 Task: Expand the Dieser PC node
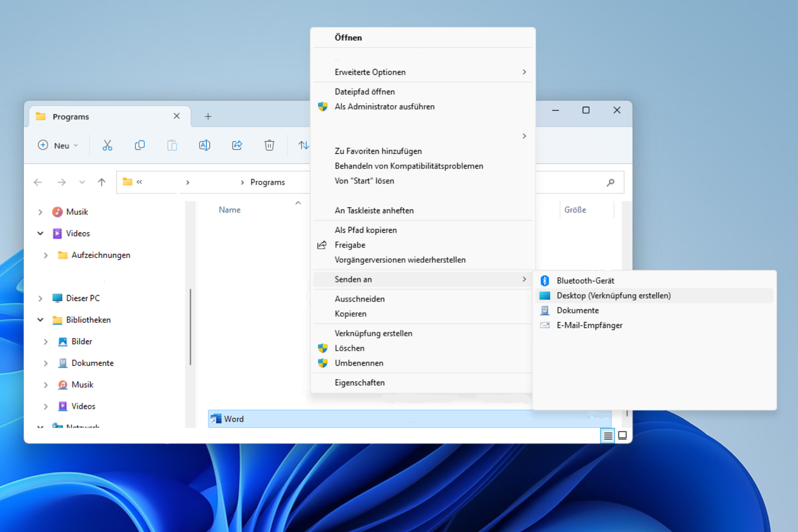pyautogui.click(x=40, y=298)
